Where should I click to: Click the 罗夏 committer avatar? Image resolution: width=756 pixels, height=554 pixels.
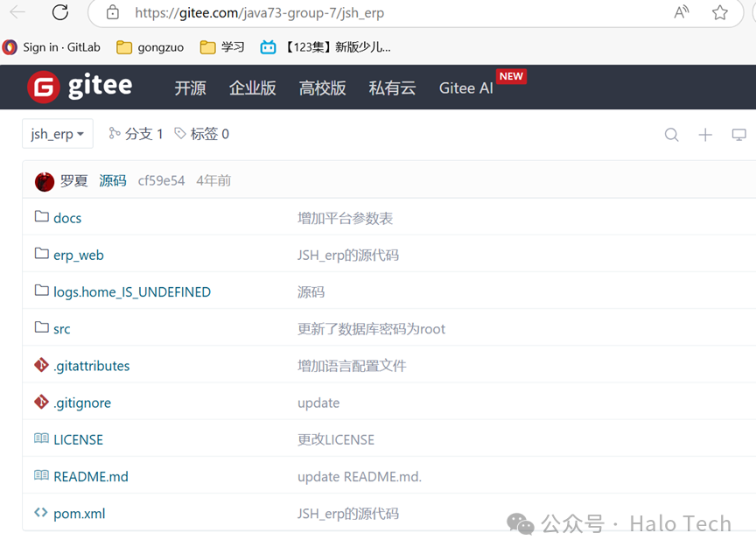pos(45,182)
